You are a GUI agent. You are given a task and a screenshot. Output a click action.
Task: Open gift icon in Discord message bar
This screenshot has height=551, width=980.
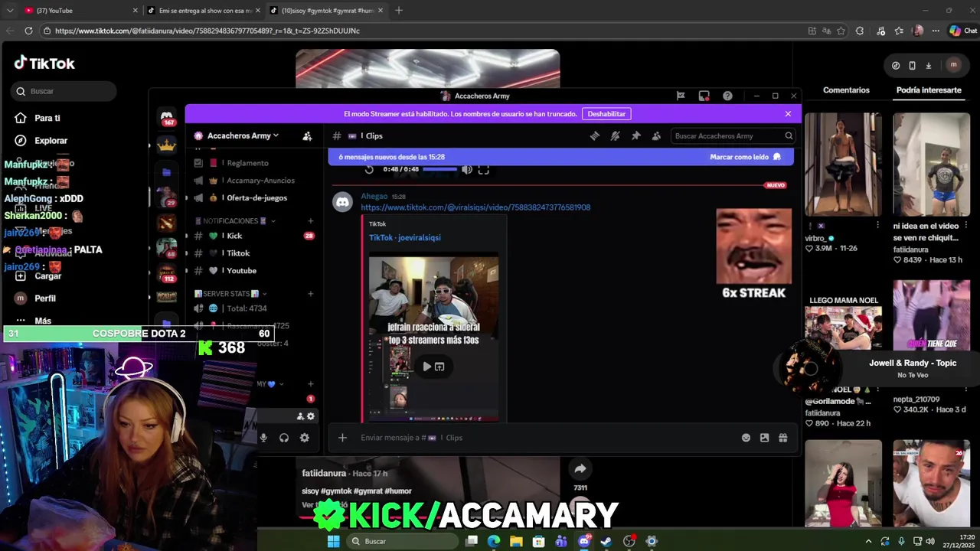point(782,438)
